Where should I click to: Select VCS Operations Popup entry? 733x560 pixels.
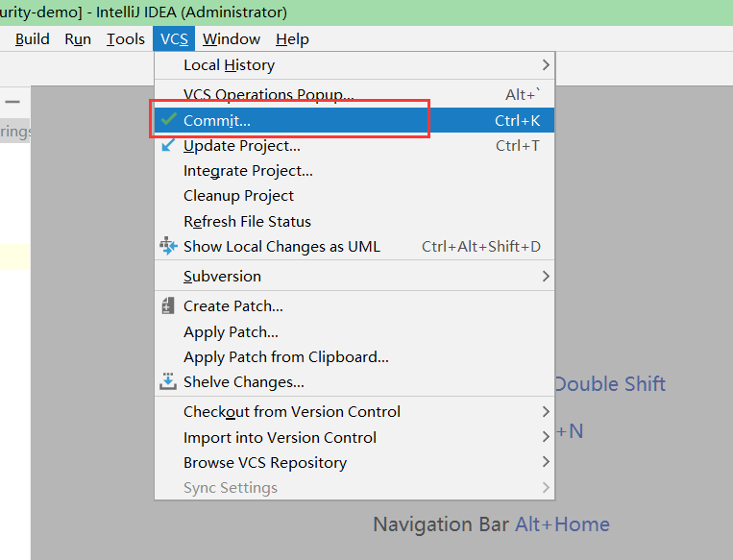click(x=354, y=94)
